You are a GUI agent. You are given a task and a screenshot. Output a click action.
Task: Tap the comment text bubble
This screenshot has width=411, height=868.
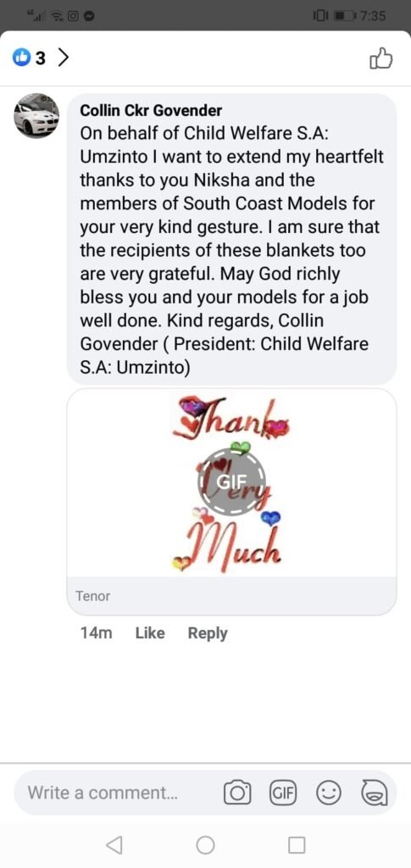click(x=232, y=239)
